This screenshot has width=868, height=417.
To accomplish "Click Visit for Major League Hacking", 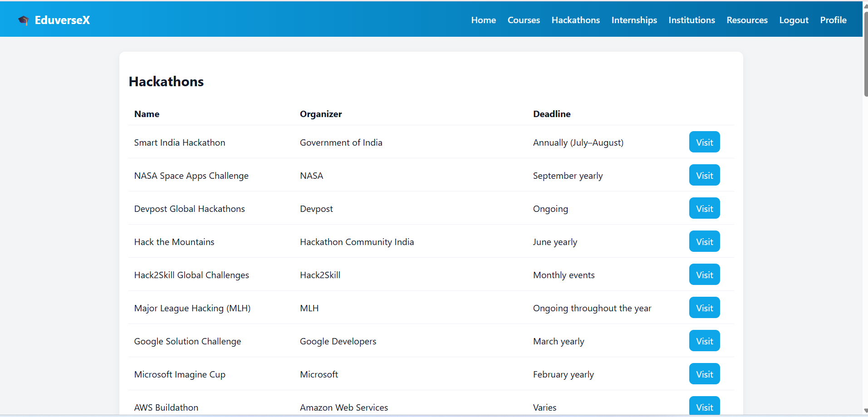I will [704, 308].
